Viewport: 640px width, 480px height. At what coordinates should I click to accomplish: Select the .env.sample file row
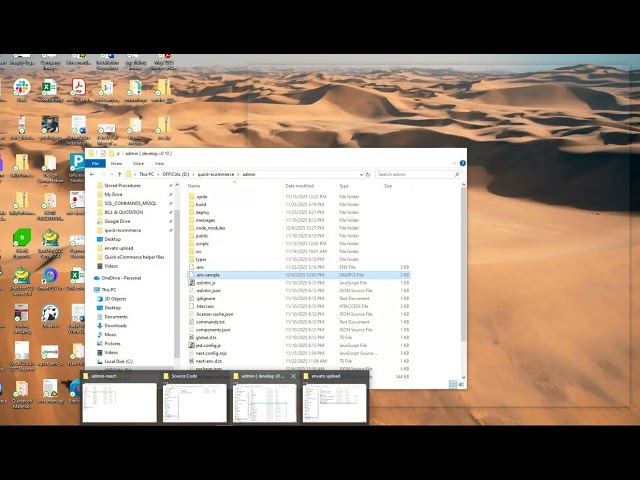(298, 275)
